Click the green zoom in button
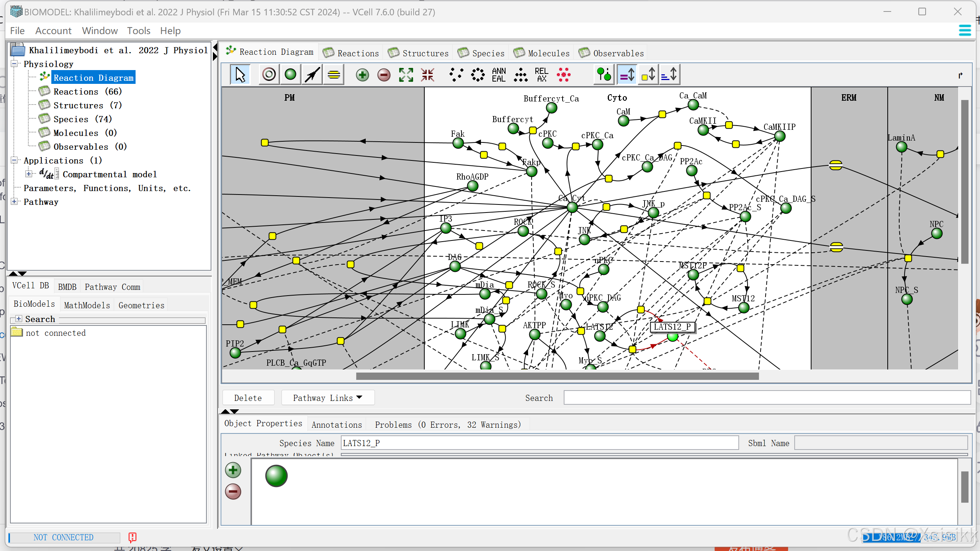 (362, 74)
